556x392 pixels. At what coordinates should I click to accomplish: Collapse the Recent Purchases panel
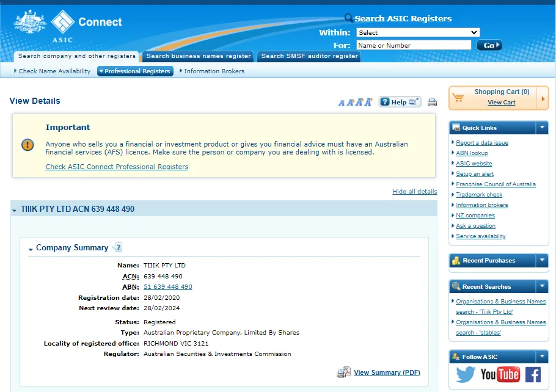(x=542, y=260)
